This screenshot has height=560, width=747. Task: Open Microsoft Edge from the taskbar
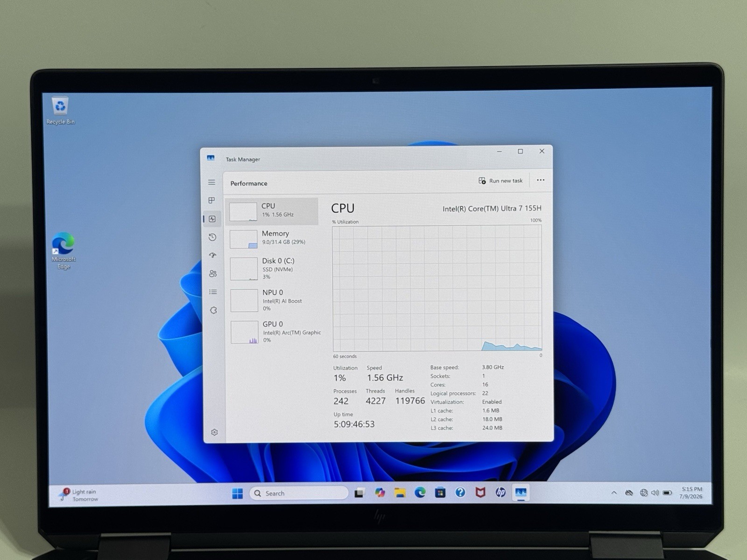(x=420, y=492)
